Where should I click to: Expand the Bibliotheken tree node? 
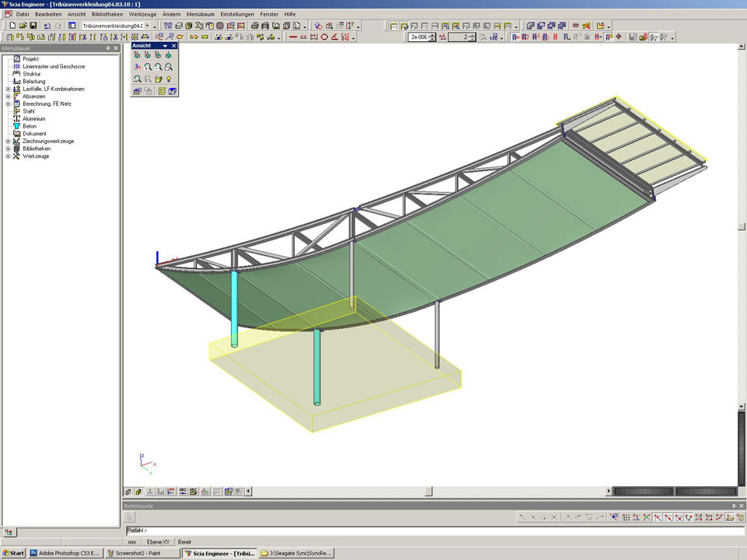pos(8,149)
